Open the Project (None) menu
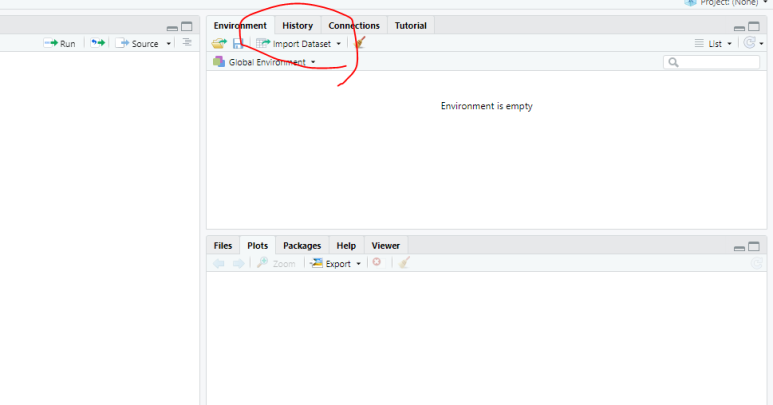 coord(726,3)
